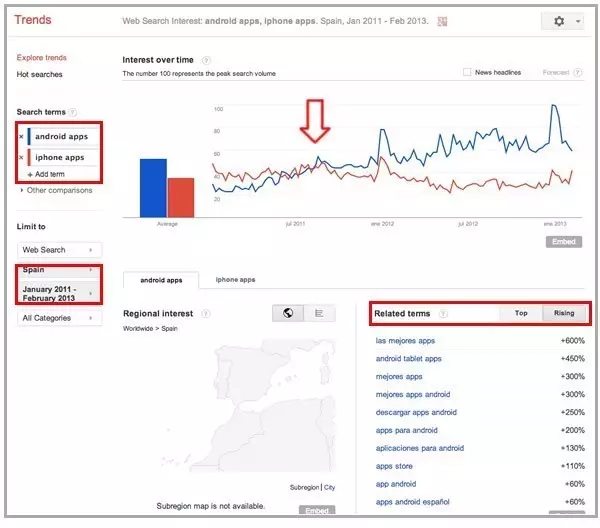The height and width of the screenshot is (528, 600).
Task: Remove the android apps search term
Action: tap(21, 136)
